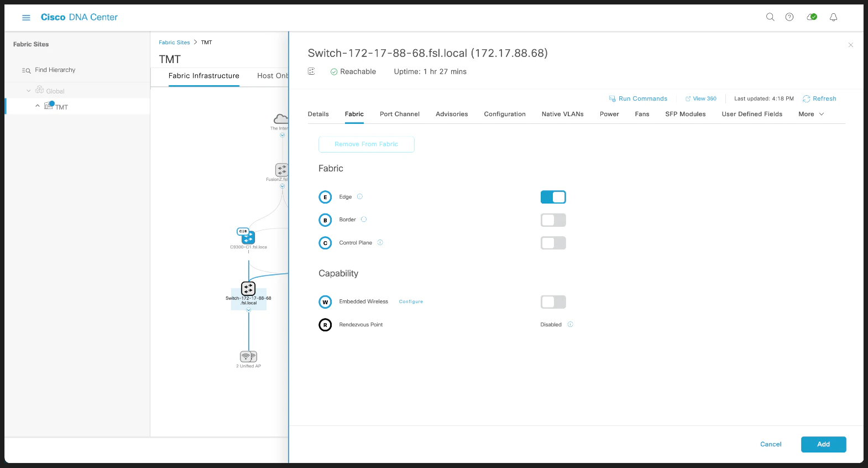This screenshot has height=468, width=868.
Task: Click the search magnifier icon
Action: pos(770,17)
